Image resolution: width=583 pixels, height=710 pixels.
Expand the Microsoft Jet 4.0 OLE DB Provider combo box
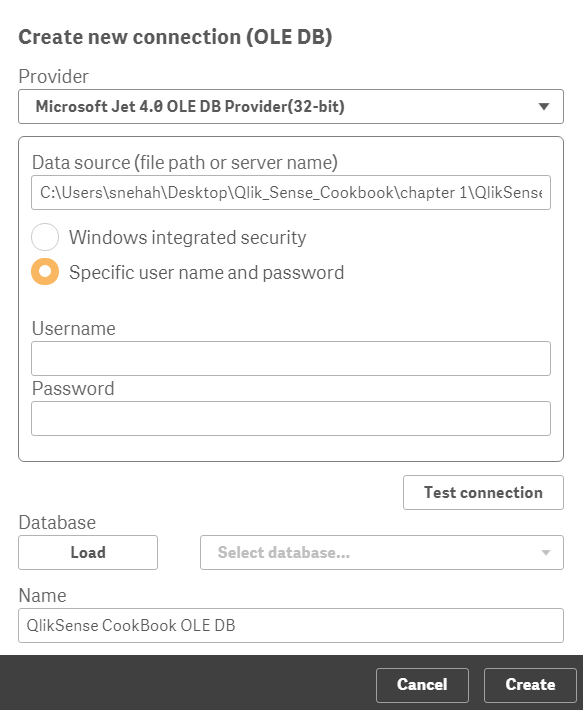(291, 106)
